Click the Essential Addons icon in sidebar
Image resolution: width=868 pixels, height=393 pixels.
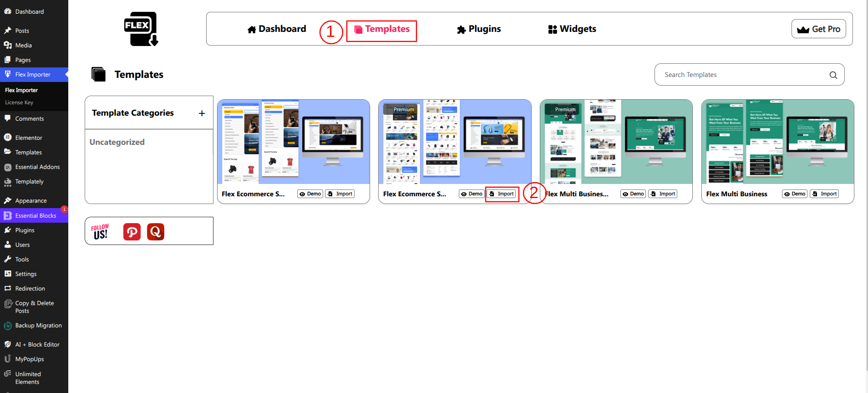tap(8, 167)
